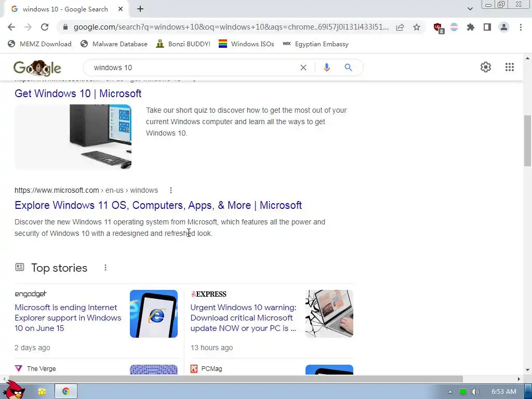
Task: Share this page from address bar
Action: (400, 27)
